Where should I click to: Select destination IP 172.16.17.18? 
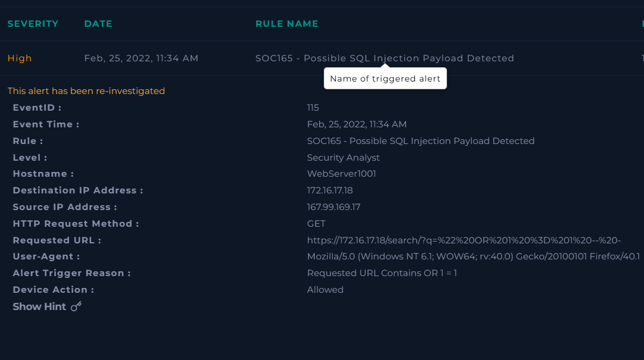coord(333,190)
